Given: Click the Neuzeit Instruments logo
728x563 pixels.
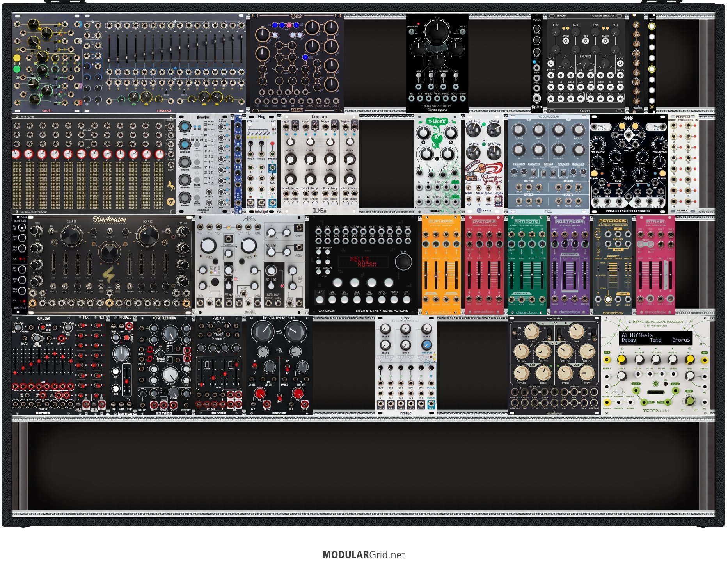Looking at the screenshot, I should coord(297,110).
